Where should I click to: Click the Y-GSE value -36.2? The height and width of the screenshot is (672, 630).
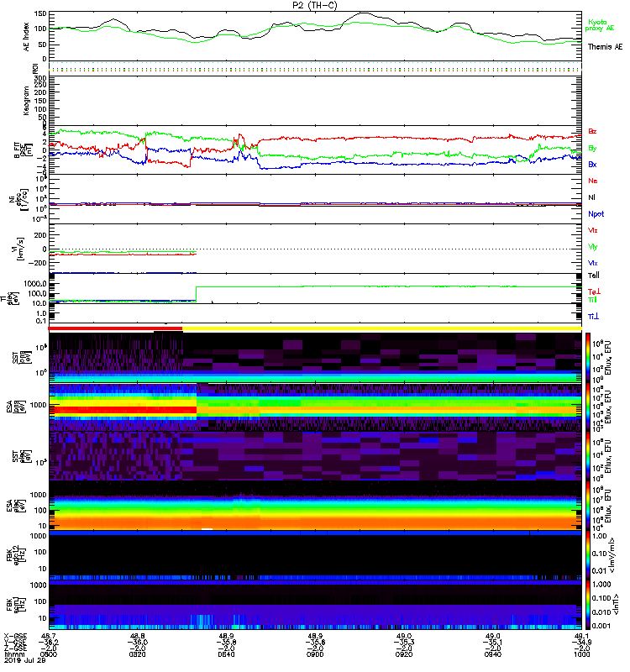(49, 642)
